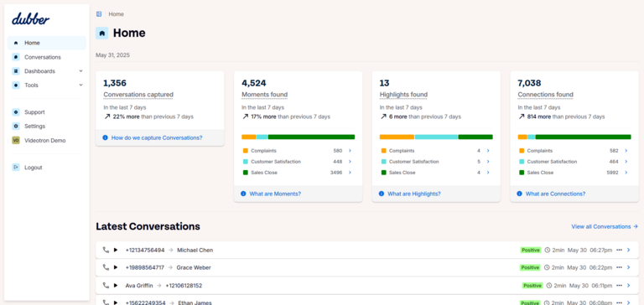Click clock icon on Michael Chen row
Viewport: 644px width, 305px height.
click(547, 250)
